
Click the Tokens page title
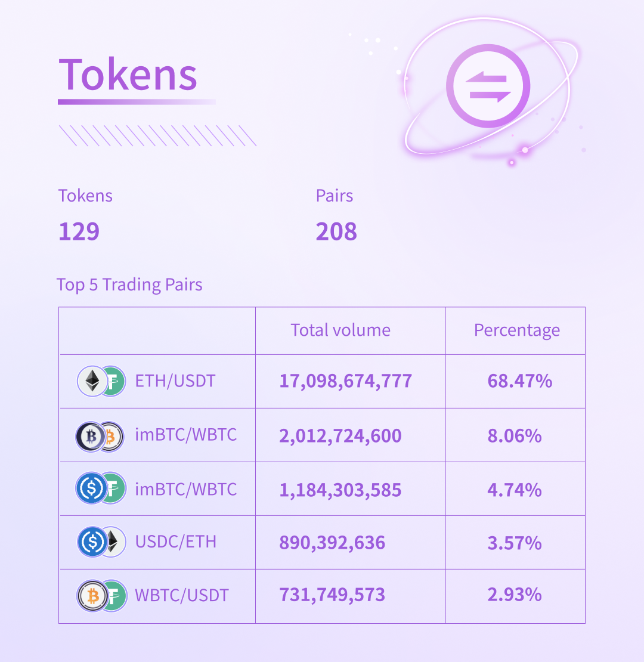point(128,75)
